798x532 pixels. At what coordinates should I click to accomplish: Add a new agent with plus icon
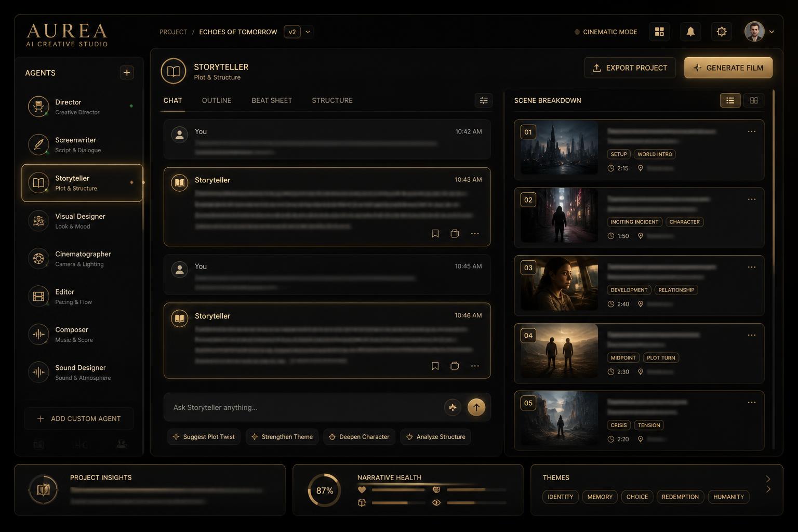point(127,73)
